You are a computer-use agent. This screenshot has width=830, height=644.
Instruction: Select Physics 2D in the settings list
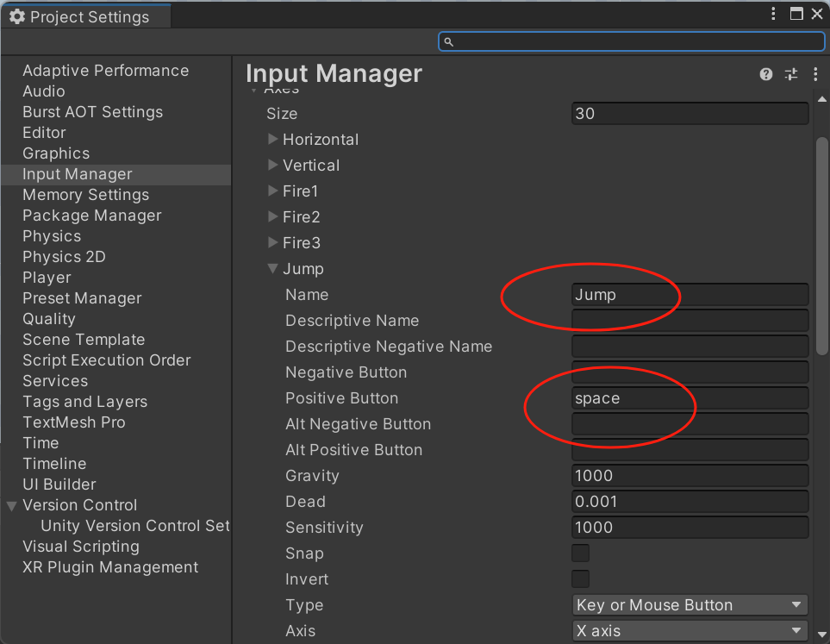click(x=64, y=256)
